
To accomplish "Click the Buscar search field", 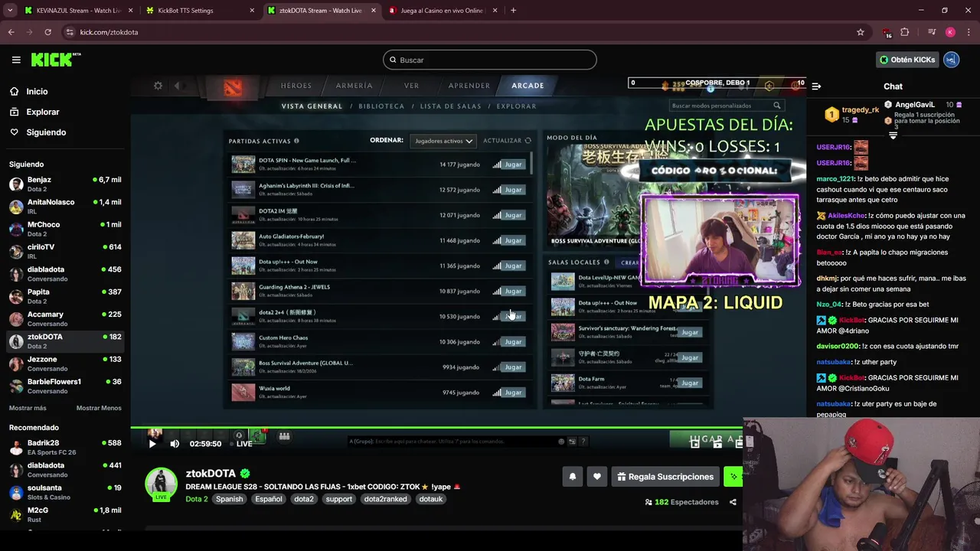I will (x=490, y=60).
